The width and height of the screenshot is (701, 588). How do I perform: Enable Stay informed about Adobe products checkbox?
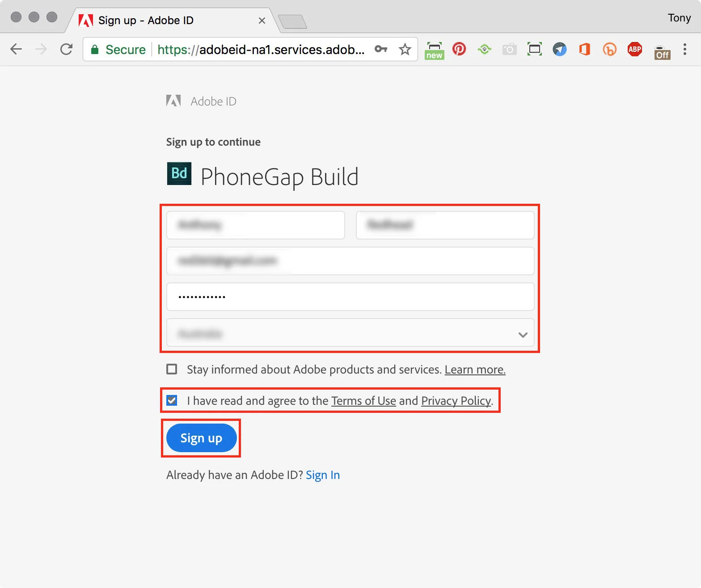[172, 369]
